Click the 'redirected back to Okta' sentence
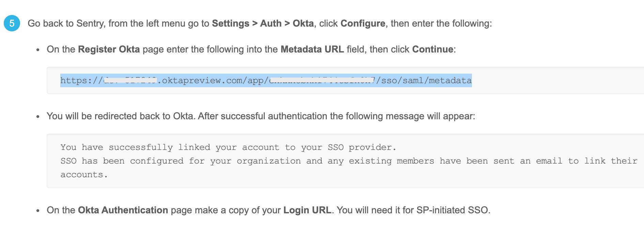Image resolution: width=644 pixels, height=229 pixels. click(261, 116)
